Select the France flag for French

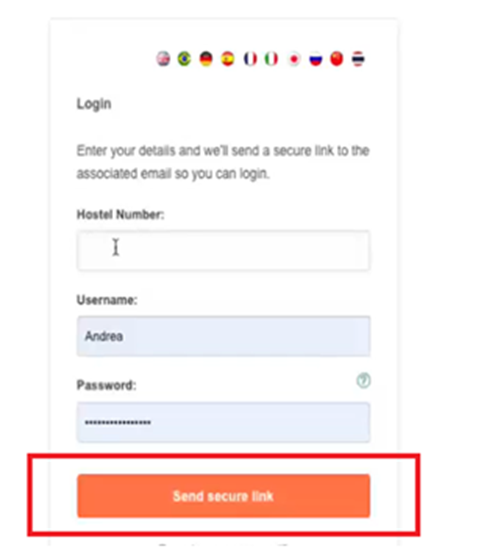tap(250, 58)
